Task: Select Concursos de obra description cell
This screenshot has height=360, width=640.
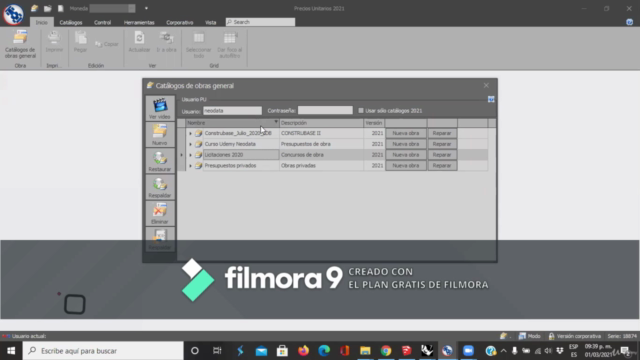Action: click(321, 155)
